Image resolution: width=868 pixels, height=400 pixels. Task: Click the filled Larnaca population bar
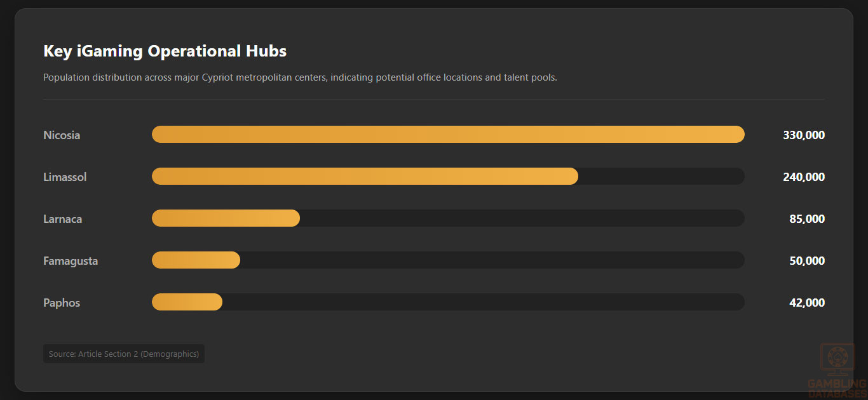[x=226, y=218]
